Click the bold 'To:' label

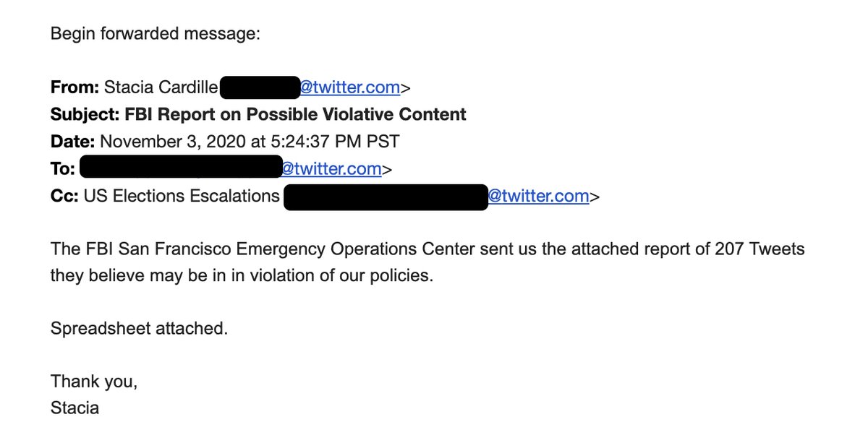point(63,169)
